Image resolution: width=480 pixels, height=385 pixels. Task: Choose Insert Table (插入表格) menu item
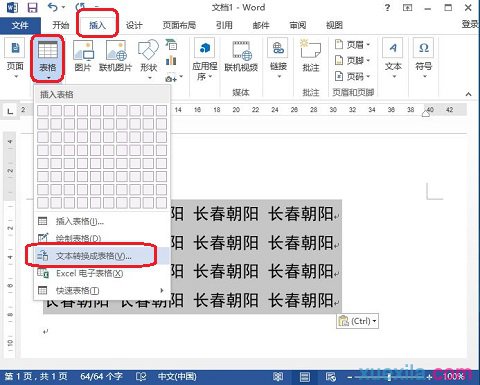pos(102,221)
